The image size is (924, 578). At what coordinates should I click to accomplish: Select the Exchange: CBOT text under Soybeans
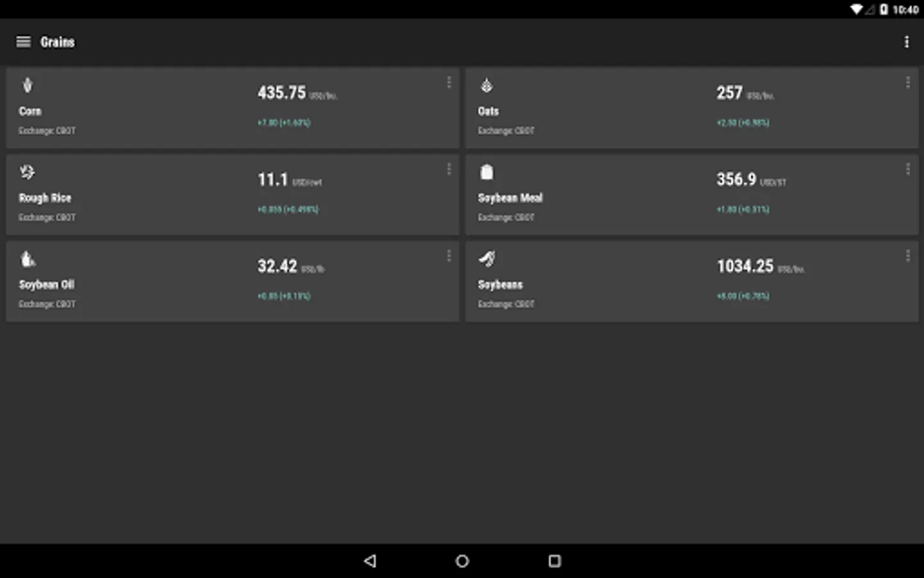[x=506, y=304]
